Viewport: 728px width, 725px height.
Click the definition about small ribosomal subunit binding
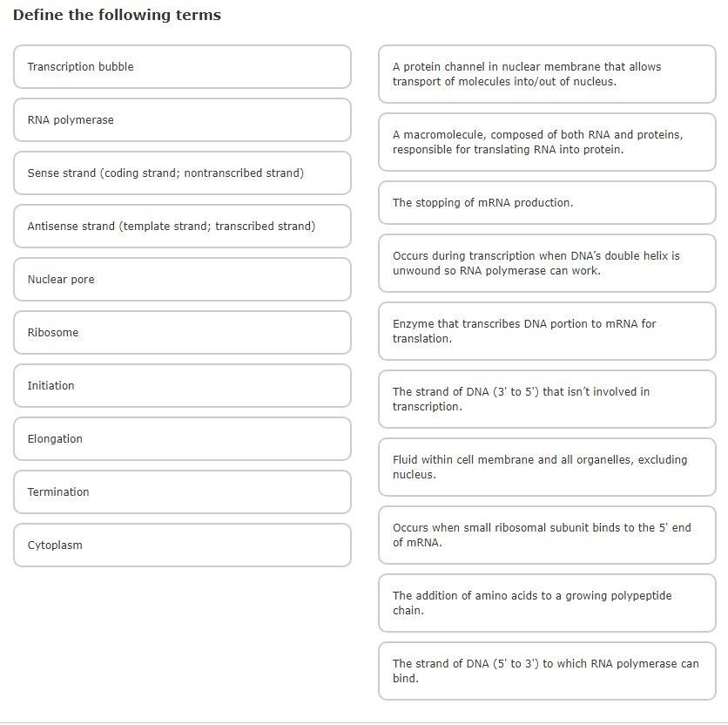coord(546,535)
